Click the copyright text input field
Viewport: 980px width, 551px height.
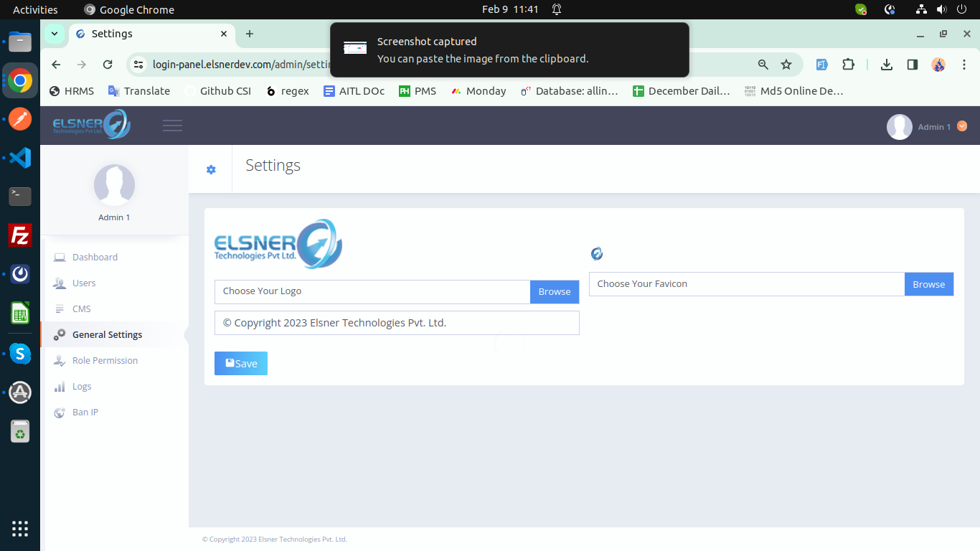point(397,322)
